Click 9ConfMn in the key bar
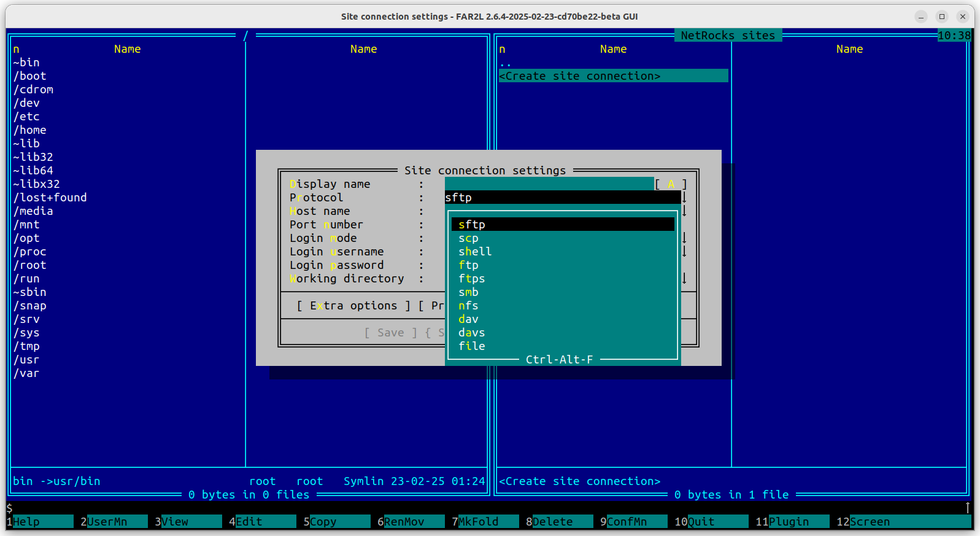The image size is (980, 536). 627,522
